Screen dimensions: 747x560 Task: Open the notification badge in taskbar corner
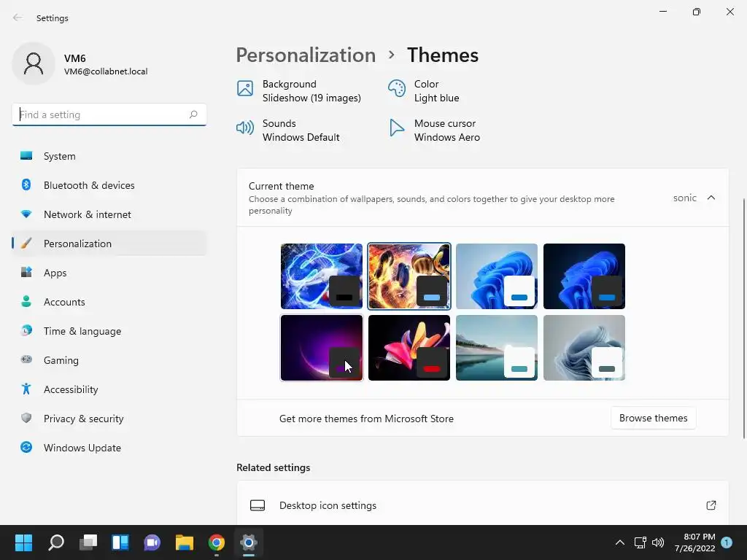coord(727,542)
